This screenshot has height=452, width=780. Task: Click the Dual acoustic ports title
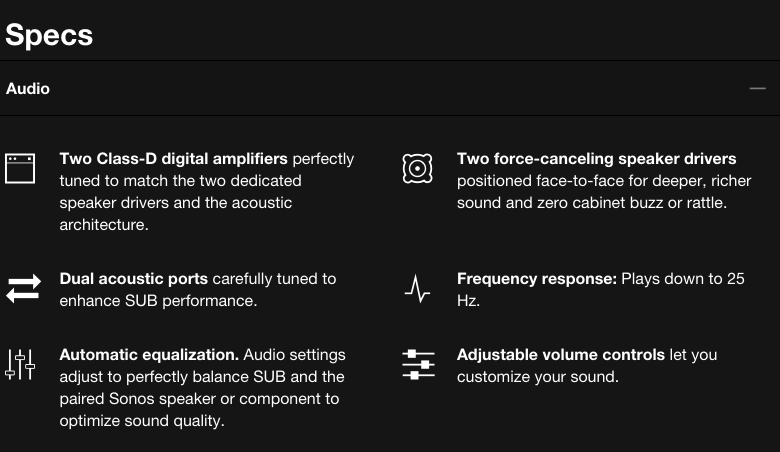134,279
